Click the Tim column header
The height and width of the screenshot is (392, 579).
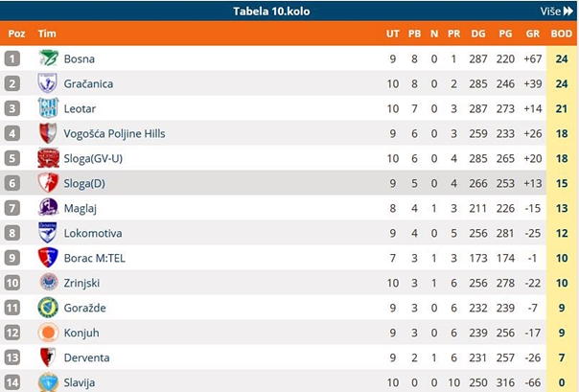[47, 34]
